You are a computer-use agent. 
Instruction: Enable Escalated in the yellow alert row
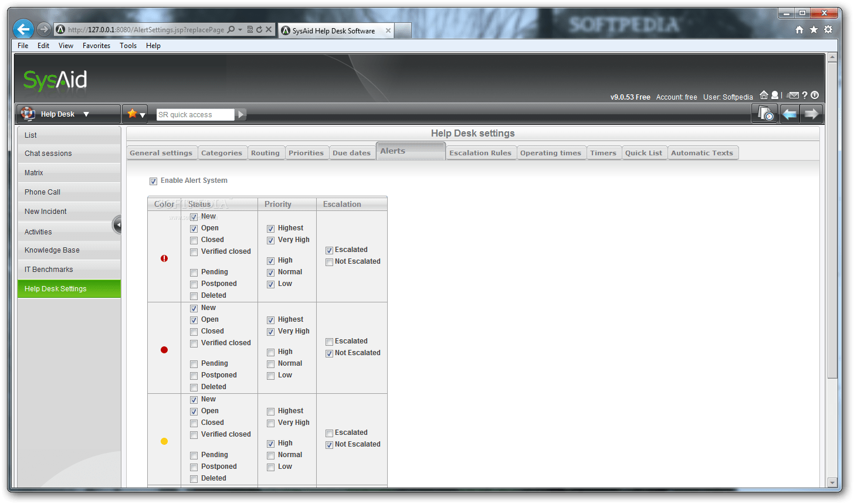pos(329,433)
